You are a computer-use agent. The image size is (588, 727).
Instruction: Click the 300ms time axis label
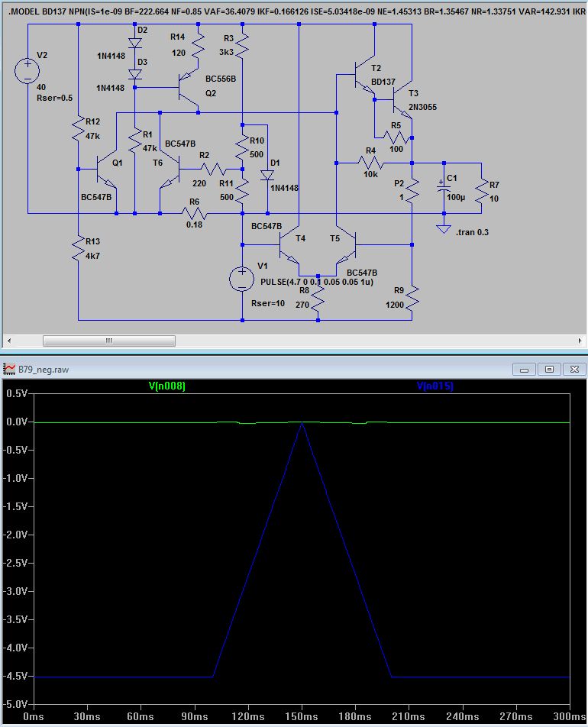tap(570, 717)
